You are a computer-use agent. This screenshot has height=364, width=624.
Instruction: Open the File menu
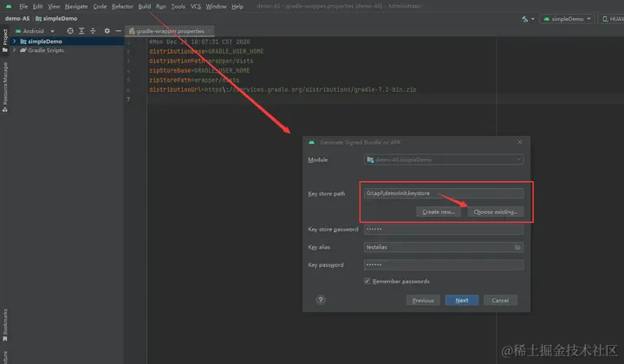point(23,6)
